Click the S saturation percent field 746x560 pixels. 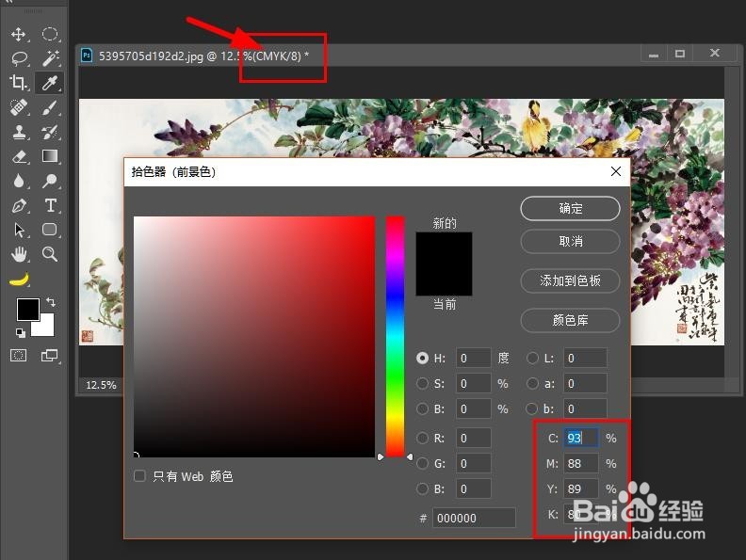click(x=474, y=383)
